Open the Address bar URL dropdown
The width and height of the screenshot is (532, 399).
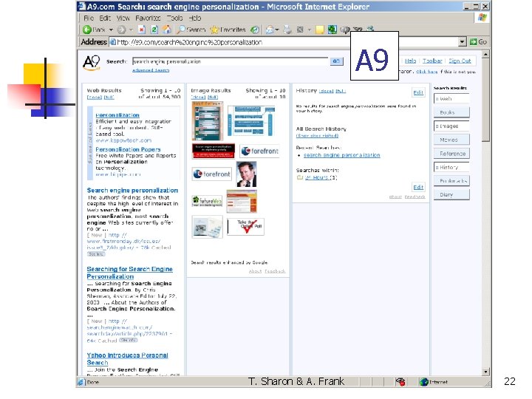(x=462, y=42)
